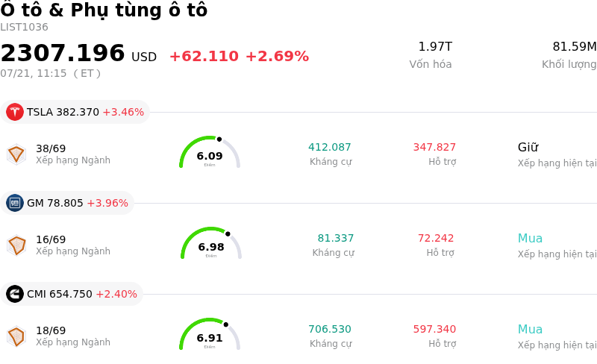Click TSLA score gauge 6.09
Screen dimensions: 597x364
click(210, 152)
